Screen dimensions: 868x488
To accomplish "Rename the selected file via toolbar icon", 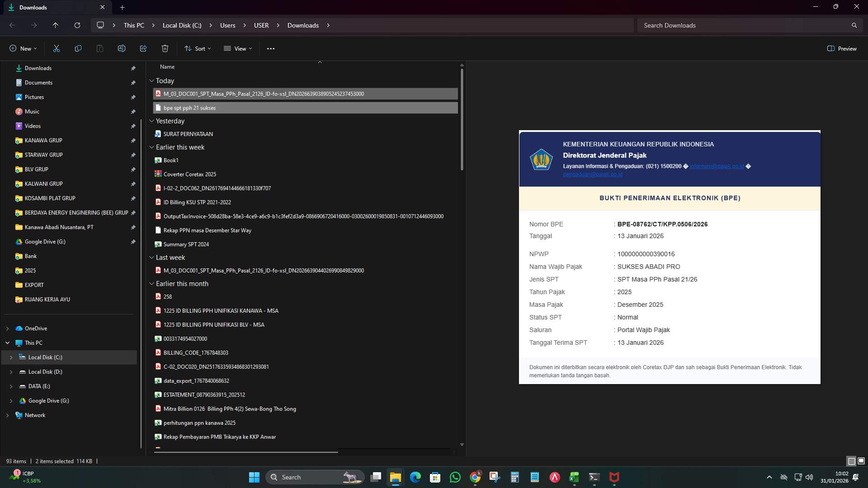I will coord(121,48).
